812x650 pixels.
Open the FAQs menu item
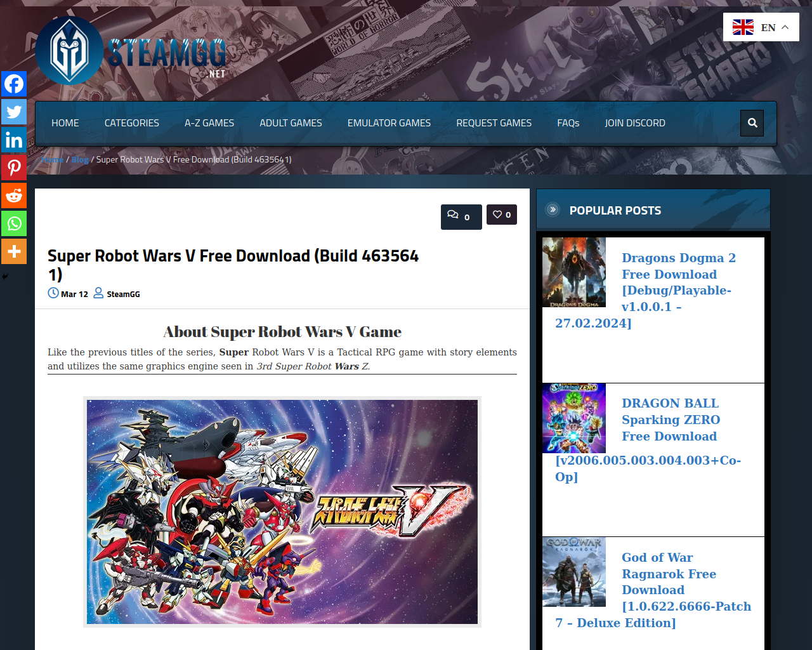pos(568,123)
